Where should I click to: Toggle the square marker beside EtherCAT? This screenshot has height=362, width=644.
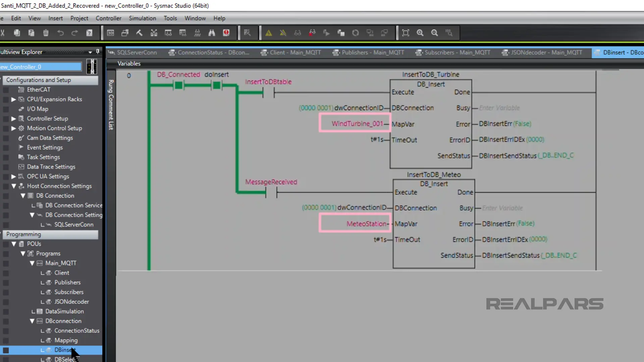click(6, 90)
